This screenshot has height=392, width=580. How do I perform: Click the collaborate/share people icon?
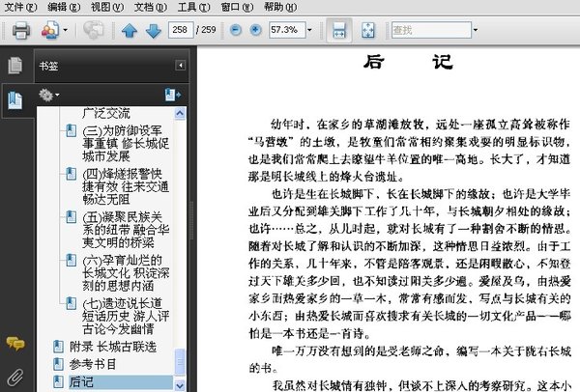50,30
